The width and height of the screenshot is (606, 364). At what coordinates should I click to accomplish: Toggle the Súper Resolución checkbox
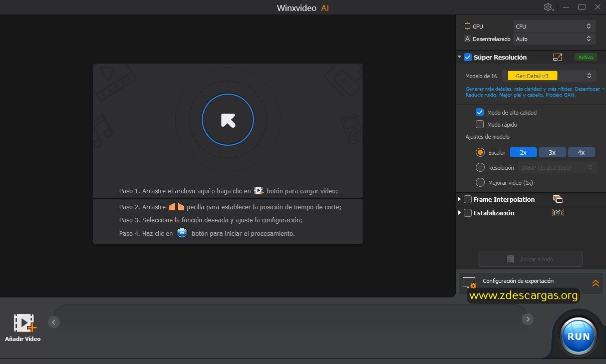468,57
